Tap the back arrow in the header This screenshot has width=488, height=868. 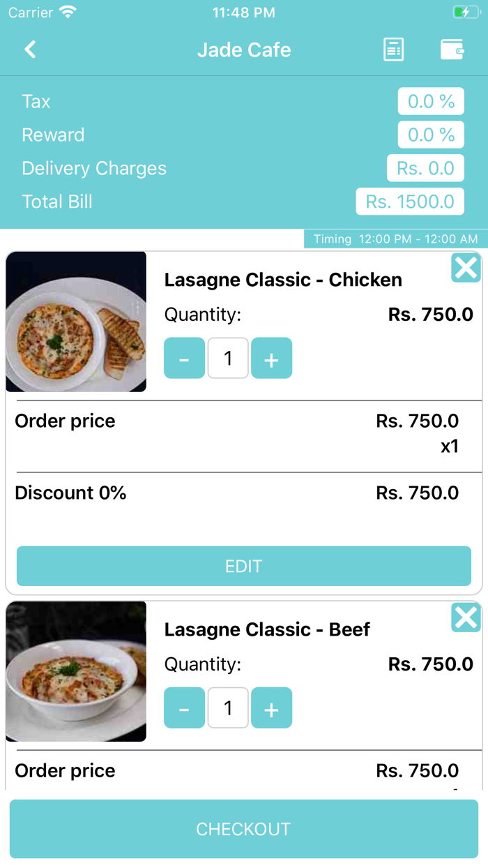30,50
